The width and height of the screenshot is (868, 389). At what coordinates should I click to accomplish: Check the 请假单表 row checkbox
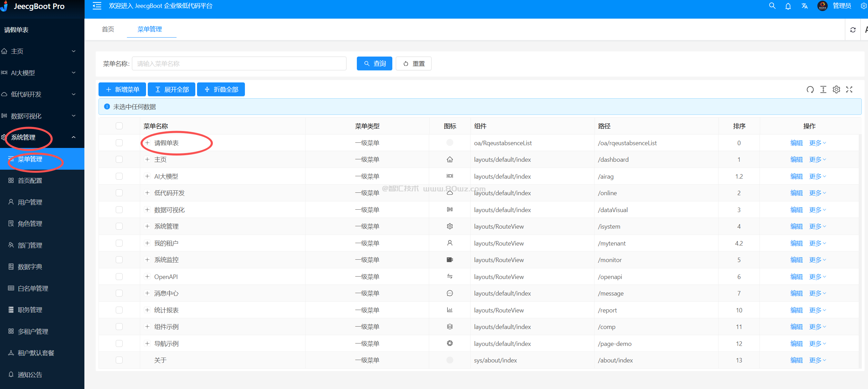coord(119,143)
